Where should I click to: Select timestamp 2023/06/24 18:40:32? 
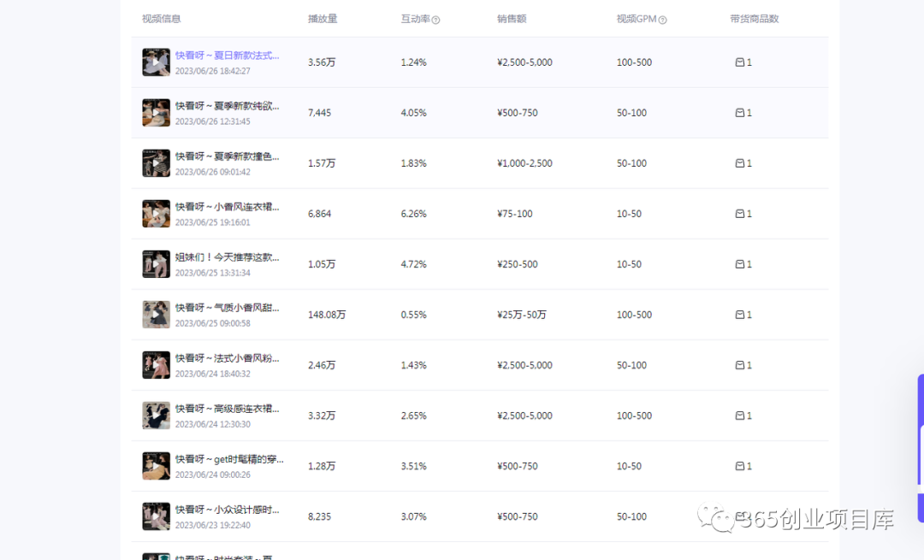coord(213,374)
